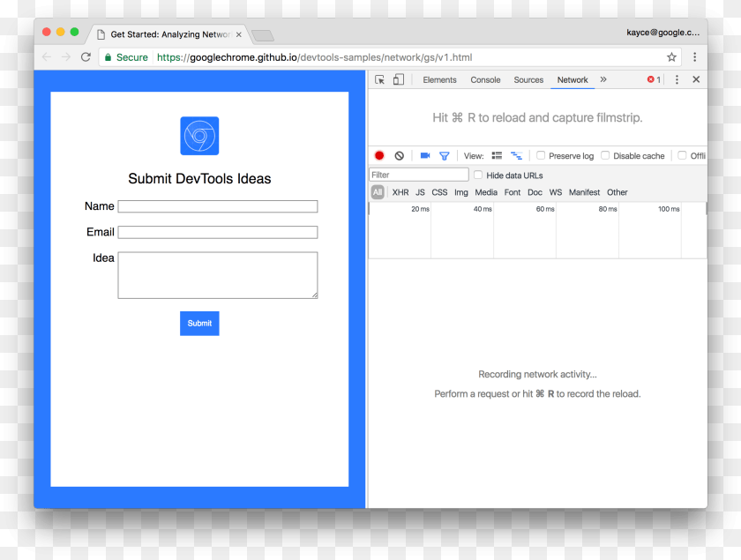Screen dimensions: 741x560
Task: Select the Get Started browser tab
Action: coord(170,34)
